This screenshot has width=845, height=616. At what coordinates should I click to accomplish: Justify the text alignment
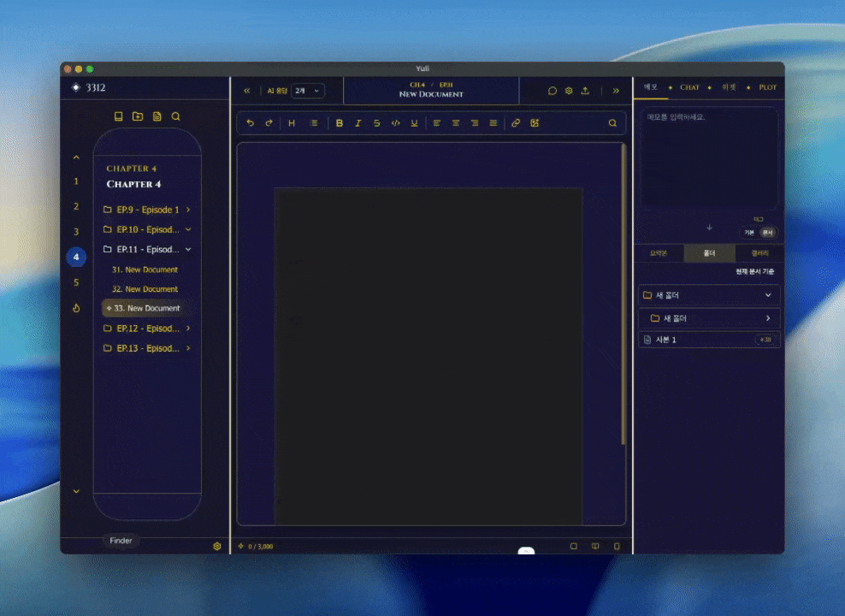[493, 123]
